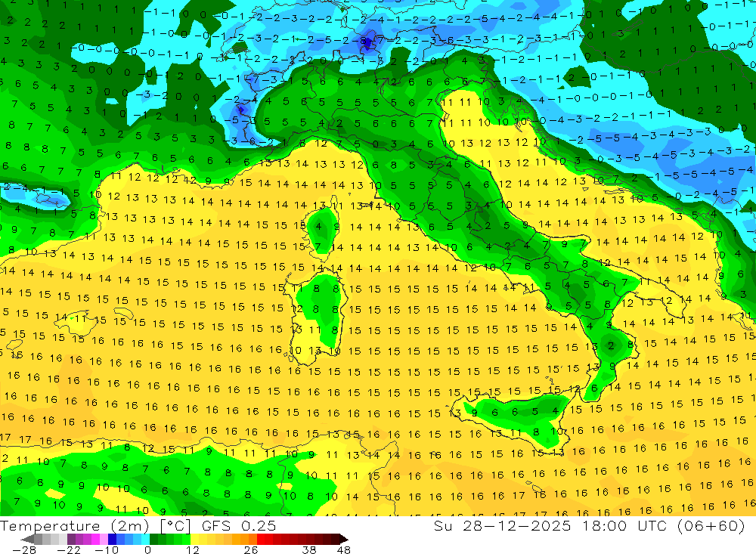This screenshot has height=554, width=756.
Task: Click the "GFS 0.25" model label
Action: point(239,526)
